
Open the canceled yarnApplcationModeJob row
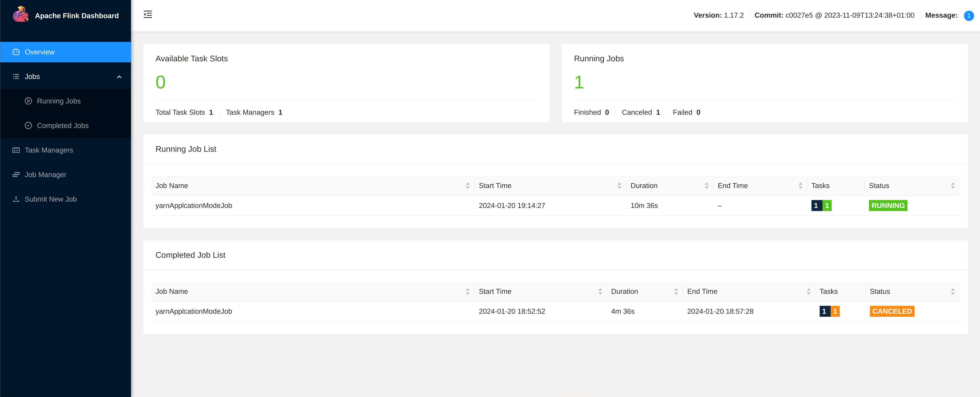[x=194, y=311]
